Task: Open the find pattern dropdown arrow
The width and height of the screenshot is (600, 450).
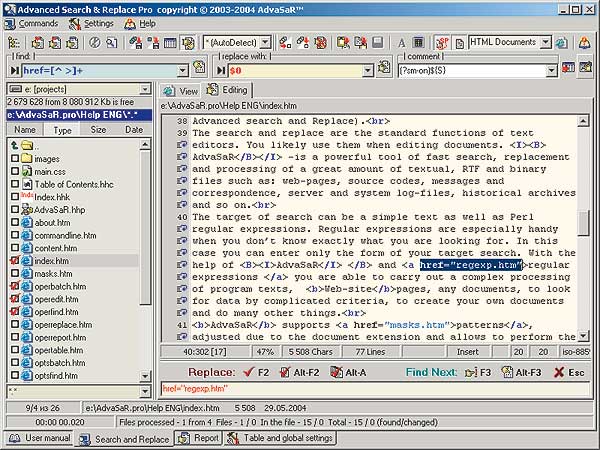Action: pos(183,71)
